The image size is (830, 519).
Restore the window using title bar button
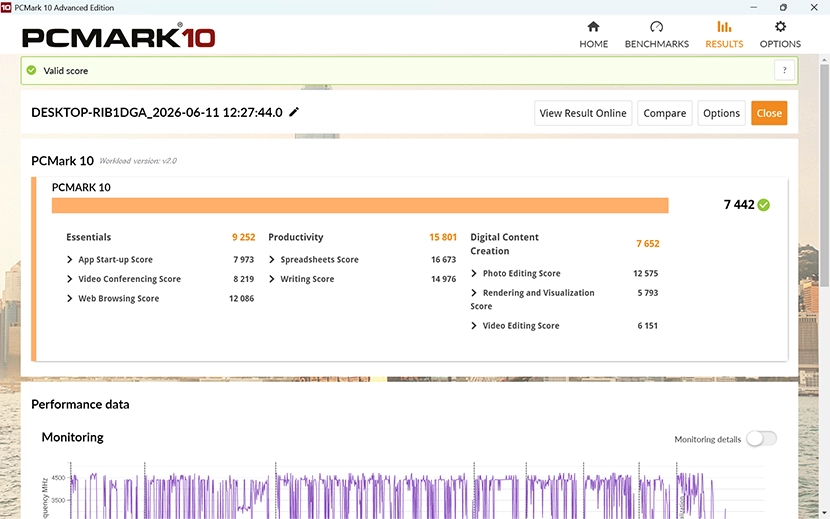[783, 7]
